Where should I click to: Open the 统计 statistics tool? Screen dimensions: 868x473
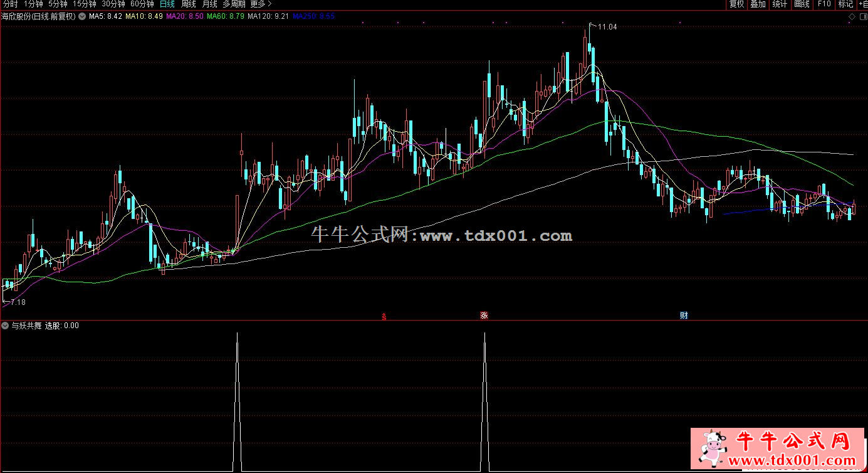click(780, 4)
